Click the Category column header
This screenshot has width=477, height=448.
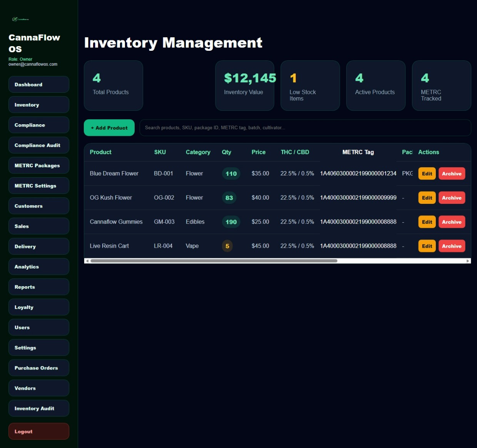tap(198, 152)
